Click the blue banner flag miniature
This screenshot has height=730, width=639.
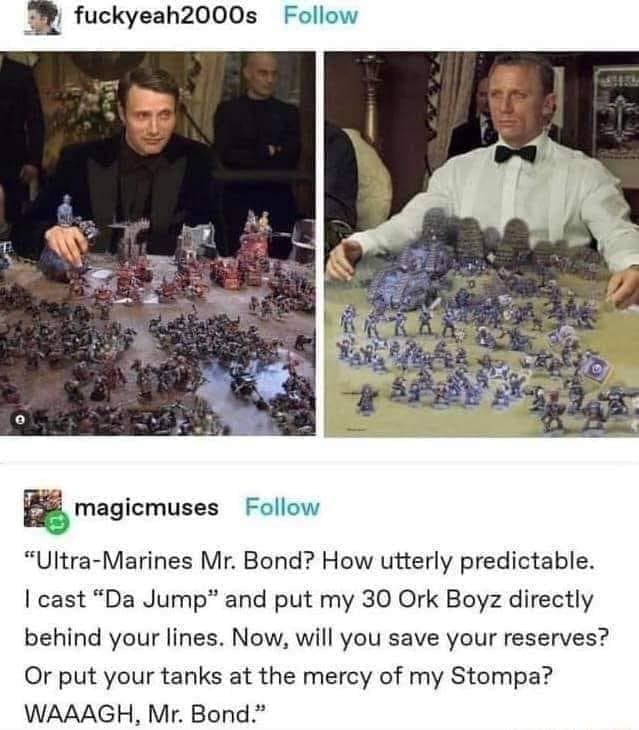(596, 370)
